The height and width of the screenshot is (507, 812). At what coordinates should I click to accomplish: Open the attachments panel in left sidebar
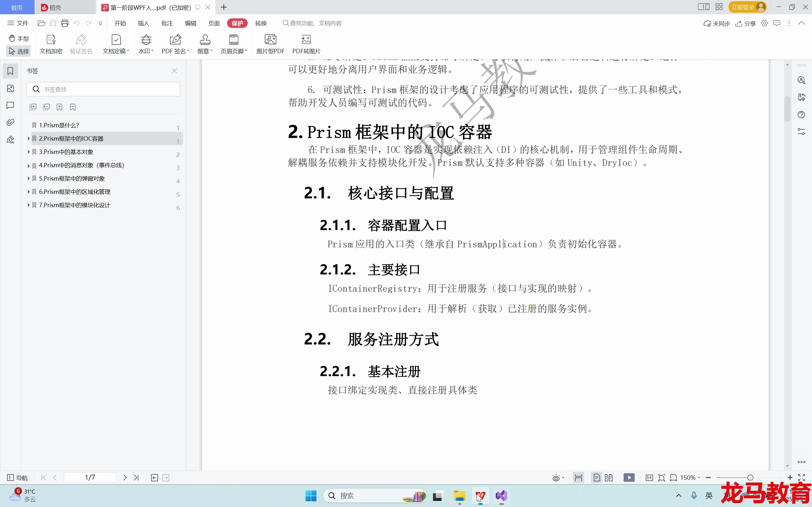click(x=10, y=122)
